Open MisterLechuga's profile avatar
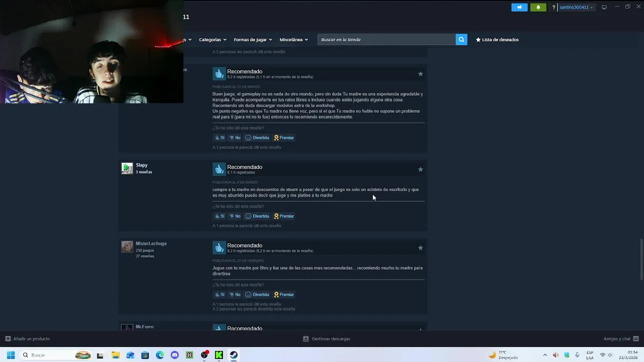 point(127,247)
